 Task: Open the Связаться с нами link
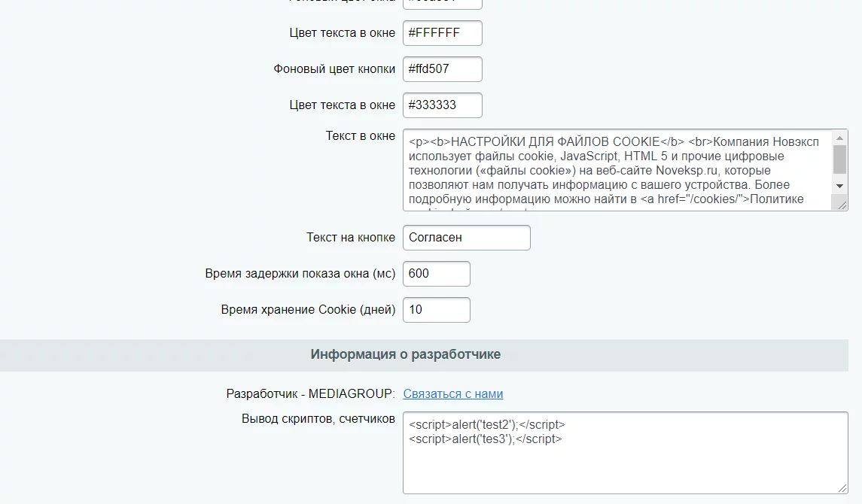tap(453, 394)
